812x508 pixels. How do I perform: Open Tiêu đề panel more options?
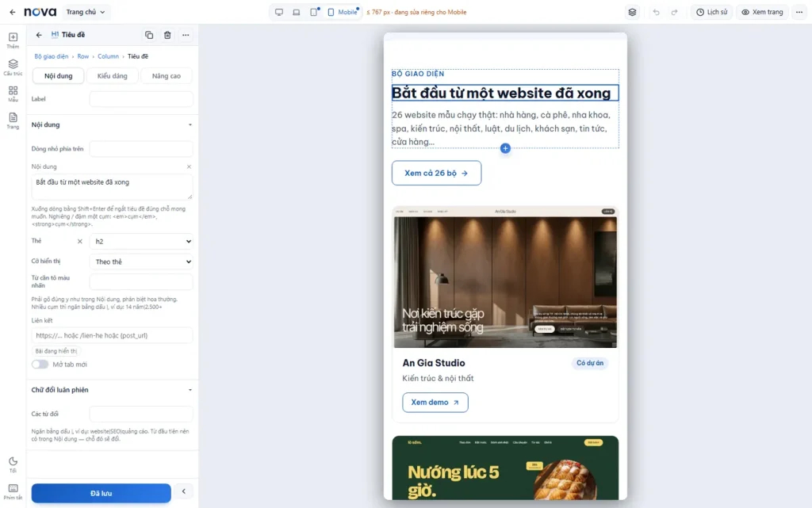click(186, 35)
